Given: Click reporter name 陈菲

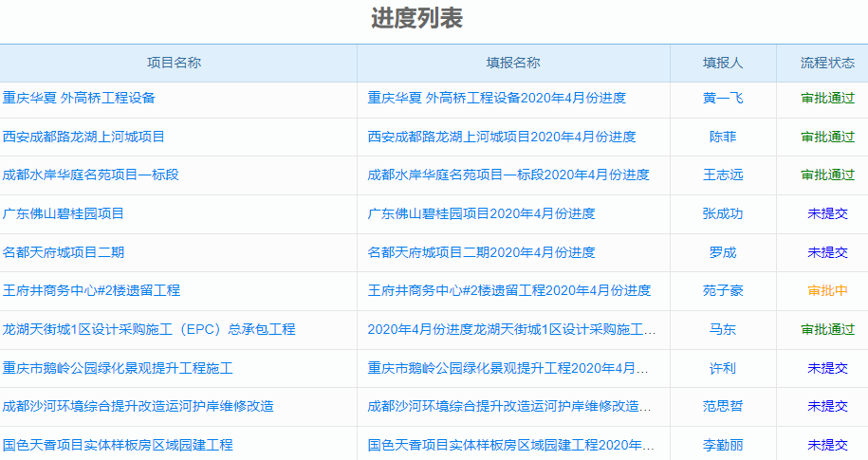Looking at the screenshot, I should (x=723, y=137).
